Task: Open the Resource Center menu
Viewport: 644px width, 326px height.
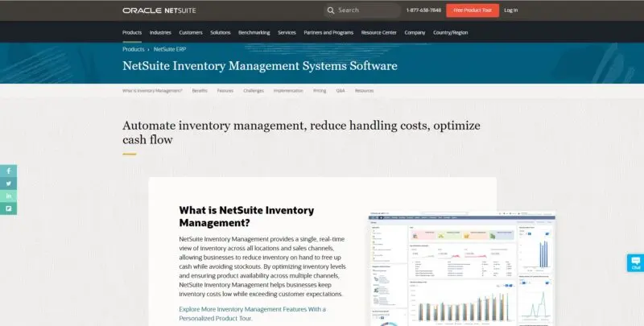Action: (378, 32)
